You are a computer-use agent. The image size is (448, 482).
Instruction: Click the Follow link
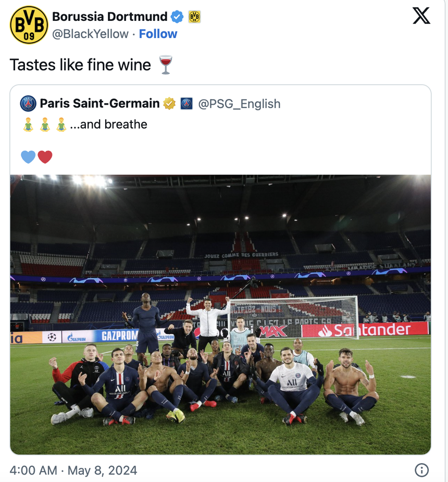[x=158, y=34]
